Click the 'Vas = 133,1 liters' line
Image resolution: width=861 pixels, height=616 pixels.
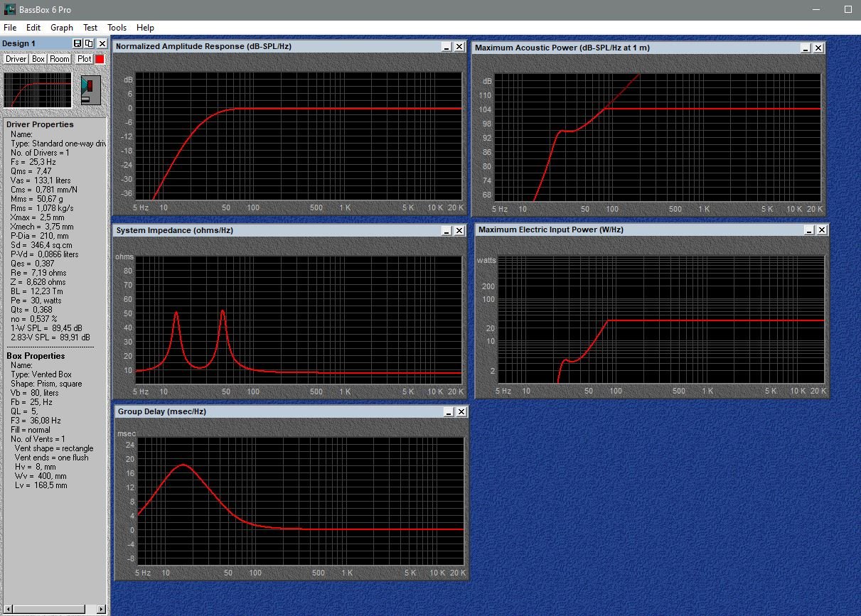[41, 180]
